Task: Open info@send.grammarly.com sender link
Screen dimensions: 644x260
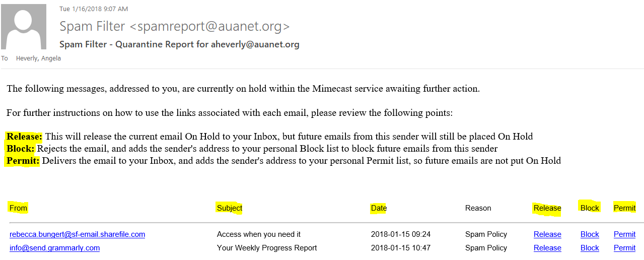Action: [x=54, y=248]
